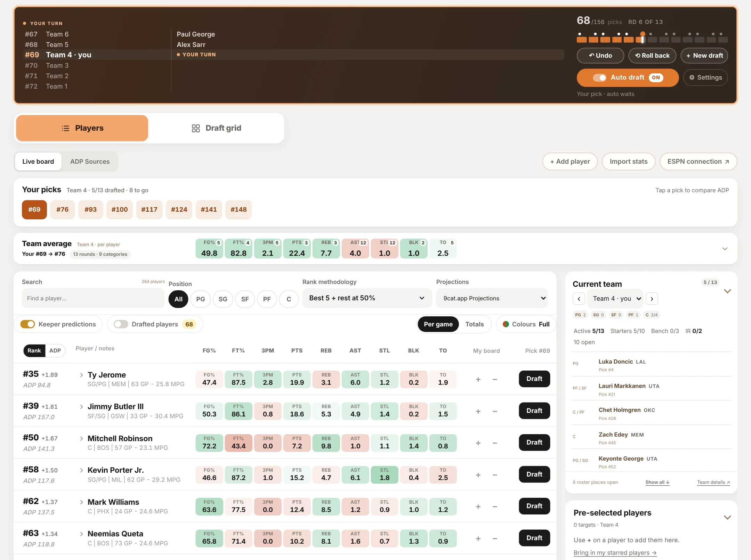Select Per game stats mode

438,324
